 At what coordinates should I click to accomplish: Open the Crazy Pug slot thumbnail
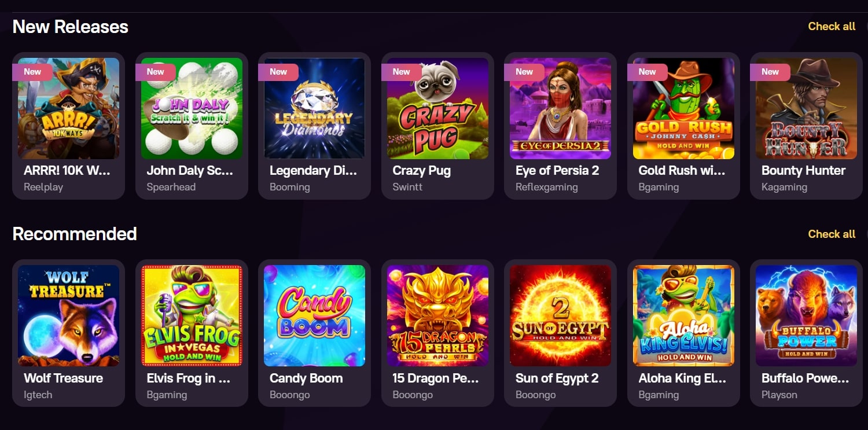pyautogui.click(x=437, y=108)
